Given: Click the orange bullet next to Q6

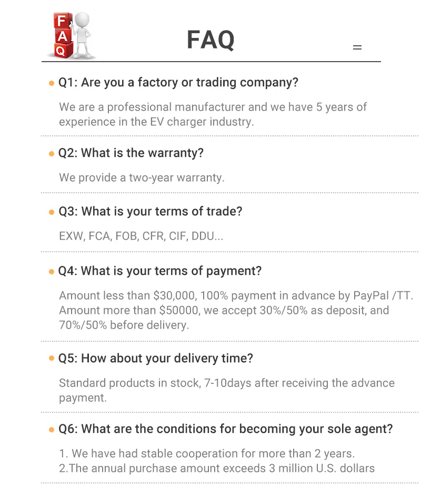Looking at the screenshot, I should pyautogui.click(x=52, y=429).
